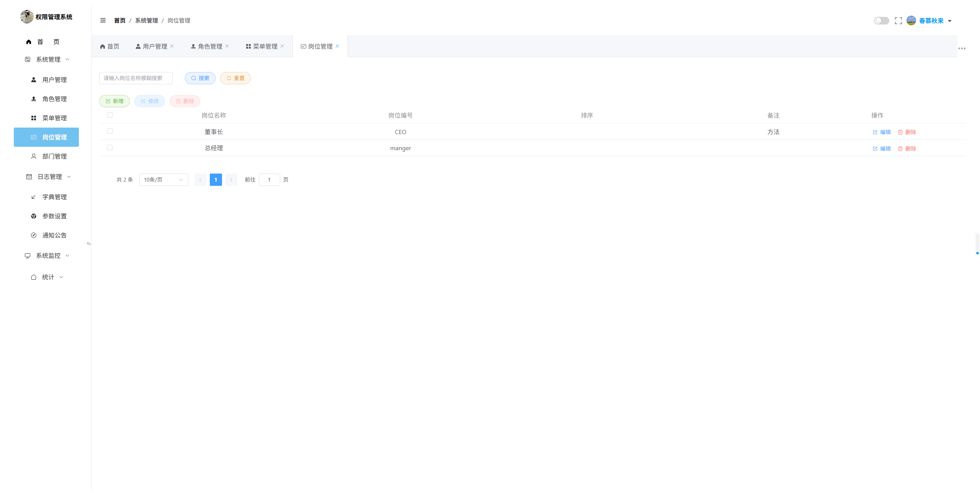The height and width of the screenshot is (500, 980).
Task: Select 岗位管理 in the sidebar
Action: click(46, 137)
